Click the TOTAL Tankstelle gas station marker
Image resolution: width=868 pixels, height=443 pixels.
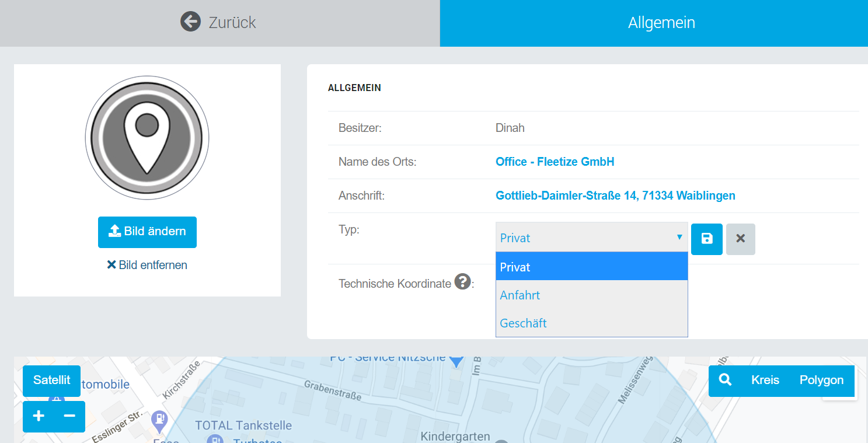159,418
